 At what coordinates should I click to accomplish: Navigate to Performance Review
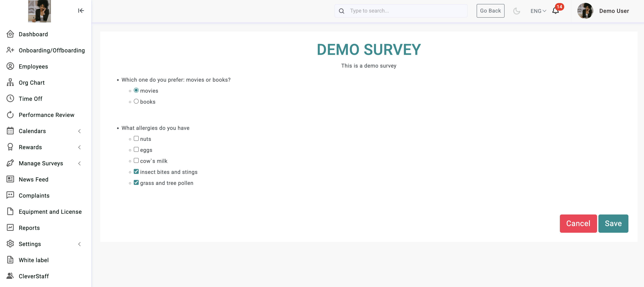click(x=47, y=115)
